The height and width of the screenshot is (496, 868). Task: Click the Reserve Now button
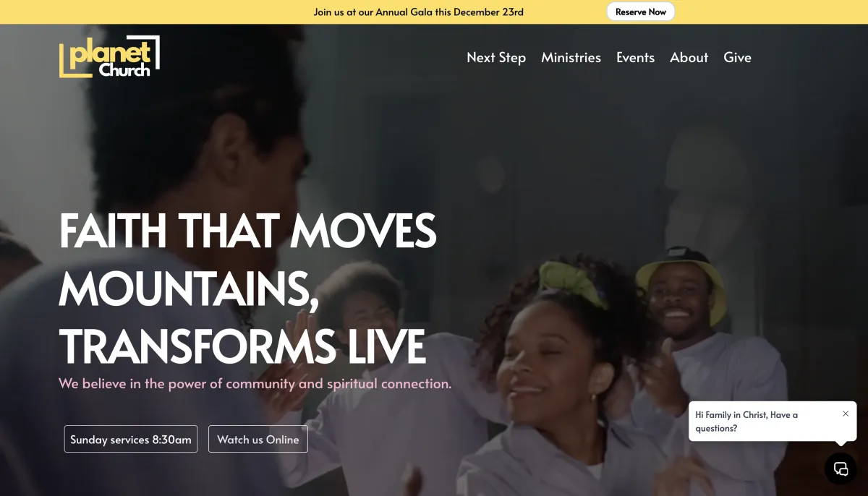(x=640, y=12)
